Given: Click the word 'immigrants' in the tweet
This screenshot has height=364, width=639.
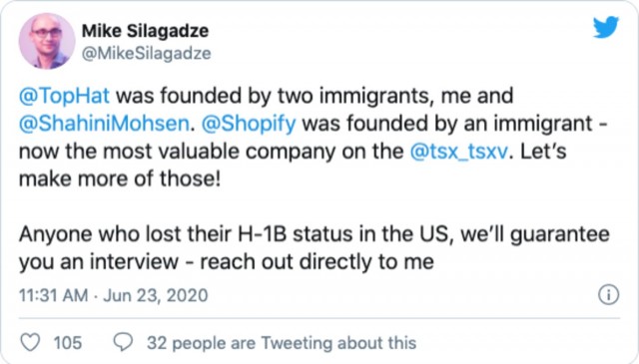Looking at the screenshot, I should tap(373, 97).
